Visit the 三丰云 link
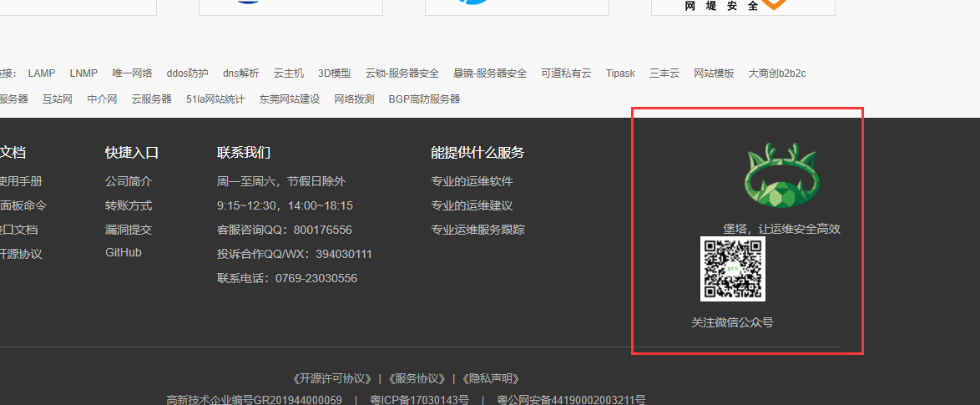Screen dimensions: 980x405 [664, 73]
